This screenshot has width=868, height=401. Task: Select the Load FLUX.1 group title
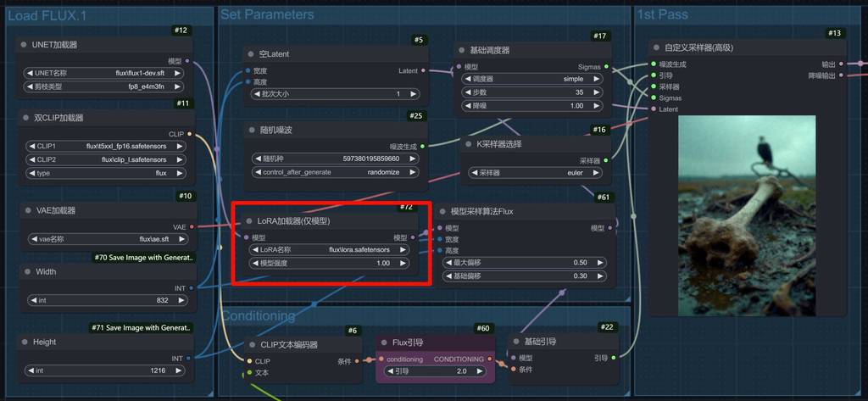pos(47,14)
